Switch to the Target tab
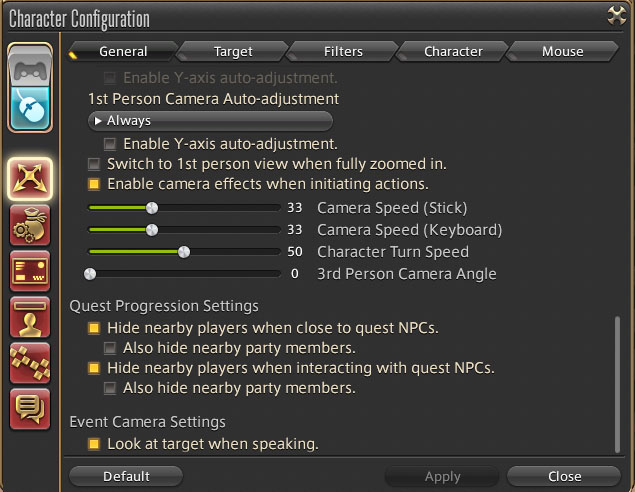Screen dimensions: 635x492 click(x=233, y=51)
